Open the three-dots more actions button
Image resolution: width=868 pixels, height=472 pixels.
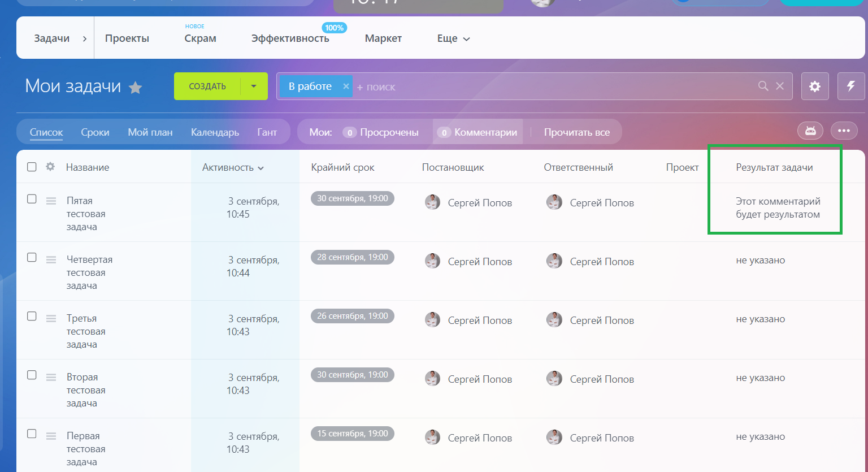pyautogui.click(x=844, y=131)
